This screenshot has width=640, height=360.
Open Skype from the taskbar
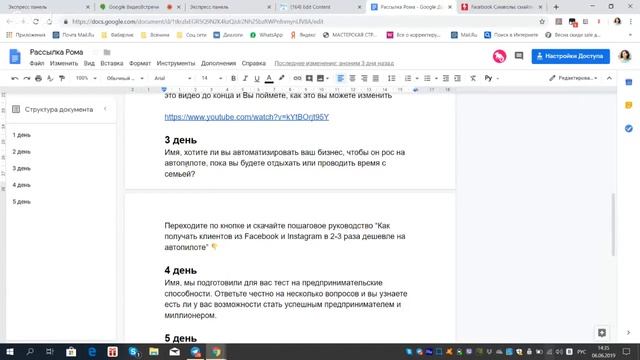tap(133, 351)
